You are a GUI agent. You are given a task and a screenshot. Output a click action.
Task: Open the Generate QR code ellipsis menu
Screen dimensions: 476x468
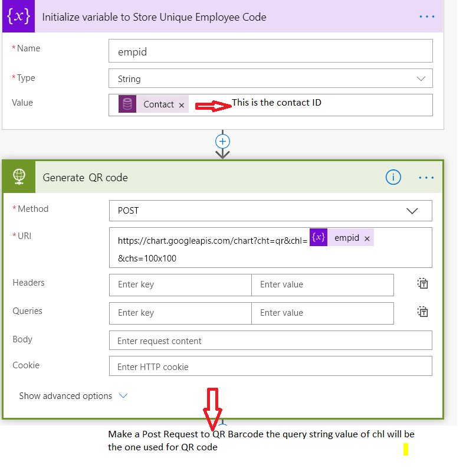pos(426,177)
